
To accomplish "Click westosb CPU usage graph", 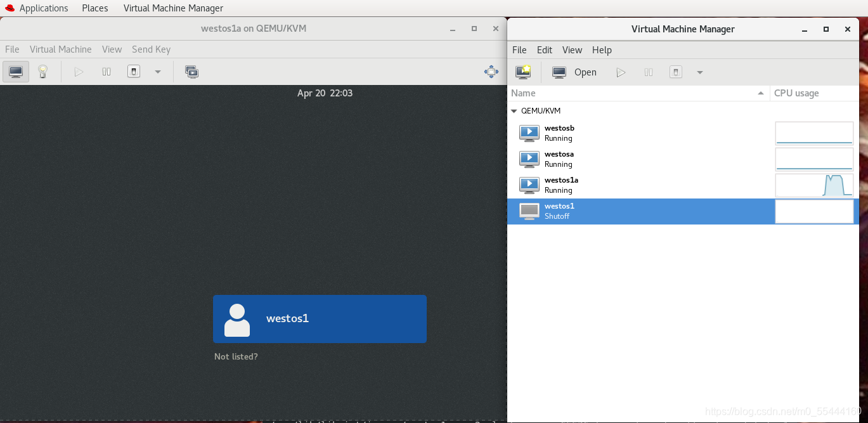I will (814, 133).
